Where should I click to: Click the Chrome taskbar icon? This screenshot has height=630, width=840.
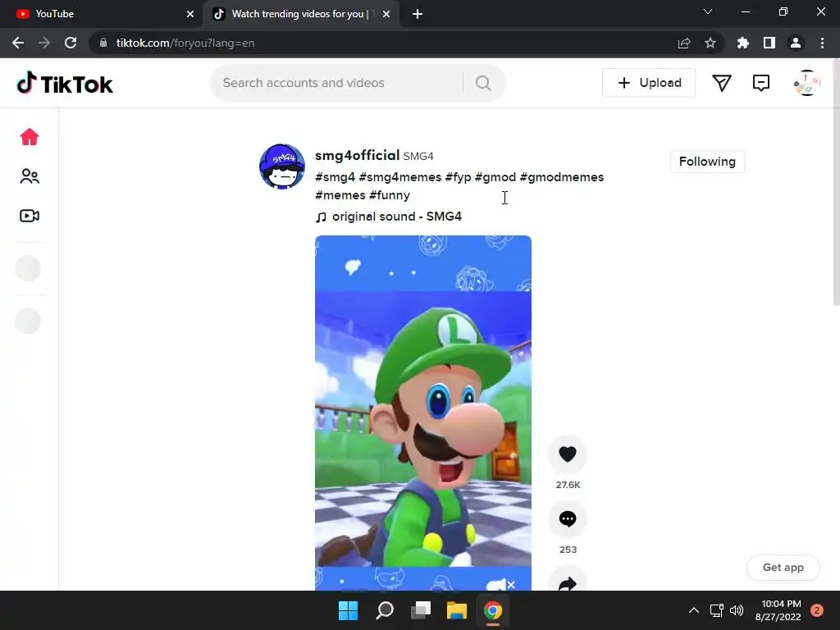pyautogui.click(x=493, y=610)
